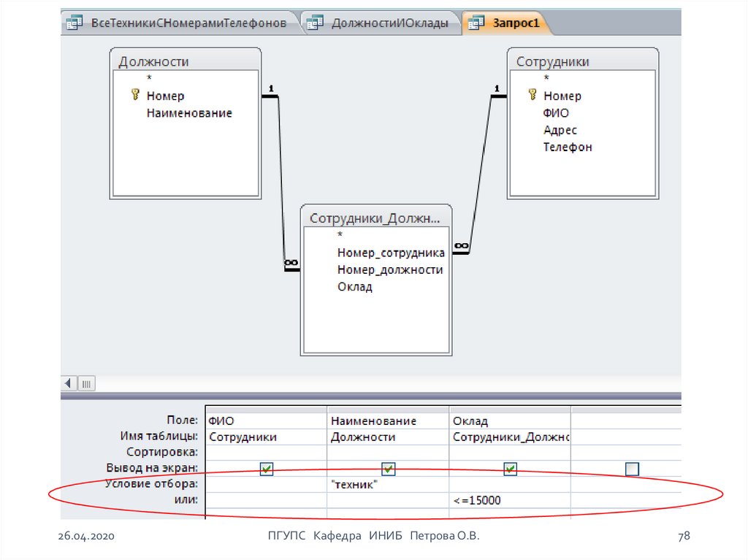Select Оклад field in Сотрудники_Должн table
The height and width of the screenshot is (560, 748).
(x=355, y=287)
